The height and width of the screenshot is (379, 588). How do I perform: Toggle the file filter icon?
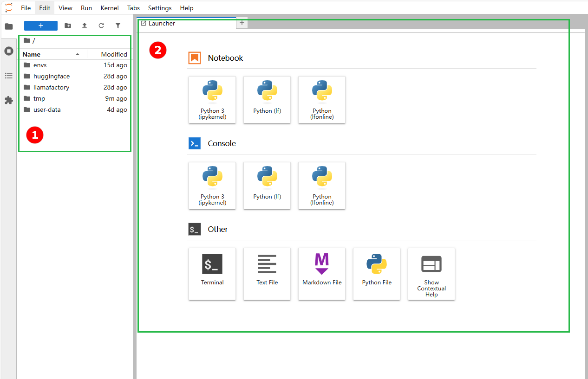(x=118, y=26)
